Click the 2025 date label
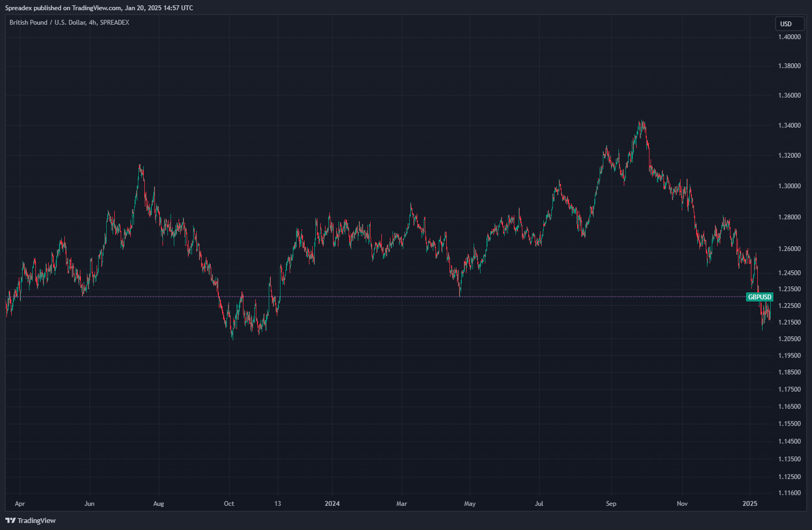This screenshot has height=530, width=812. pos(750,504)
